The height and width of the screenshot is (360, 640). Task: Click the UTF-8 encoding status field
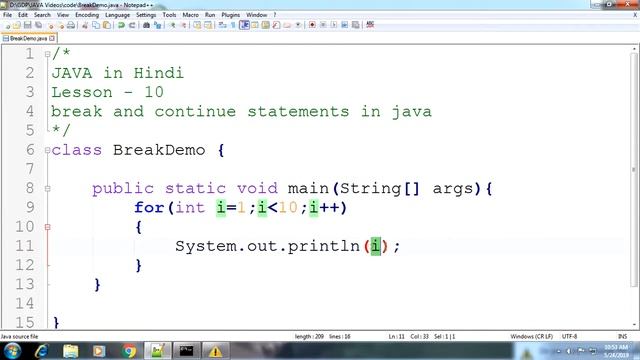(569, 336)
